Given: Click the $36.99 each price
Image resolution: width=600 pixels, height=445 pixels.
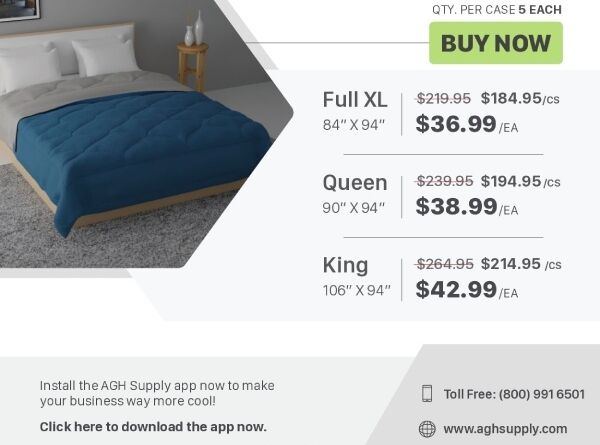Looking at the screenshot, I should click(457, 124).
